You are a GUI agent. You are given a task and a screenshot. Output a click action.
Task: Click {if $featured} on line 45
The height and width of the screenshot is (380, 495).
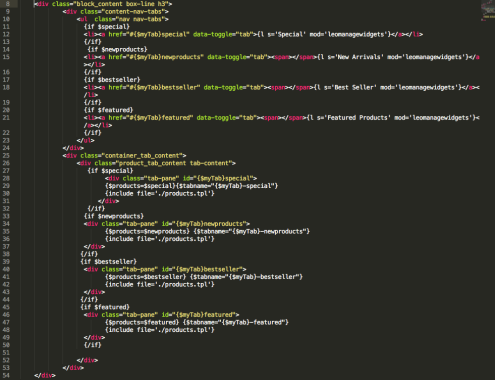[x=105, y=307]
